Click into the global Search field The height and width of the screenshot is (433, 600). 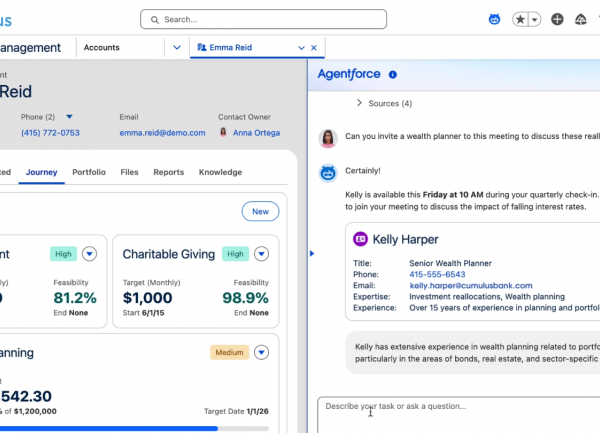pos(263,19)
